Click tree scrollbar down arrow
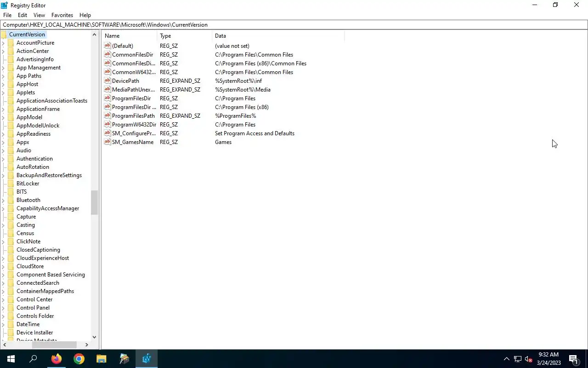 [x=95, y=337]
